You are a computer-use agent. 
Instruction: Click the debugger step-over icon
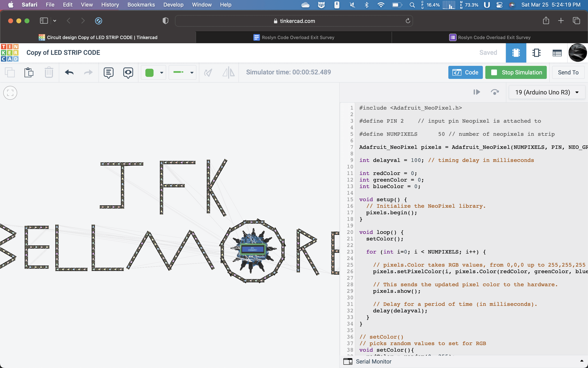tap(495, 92)
